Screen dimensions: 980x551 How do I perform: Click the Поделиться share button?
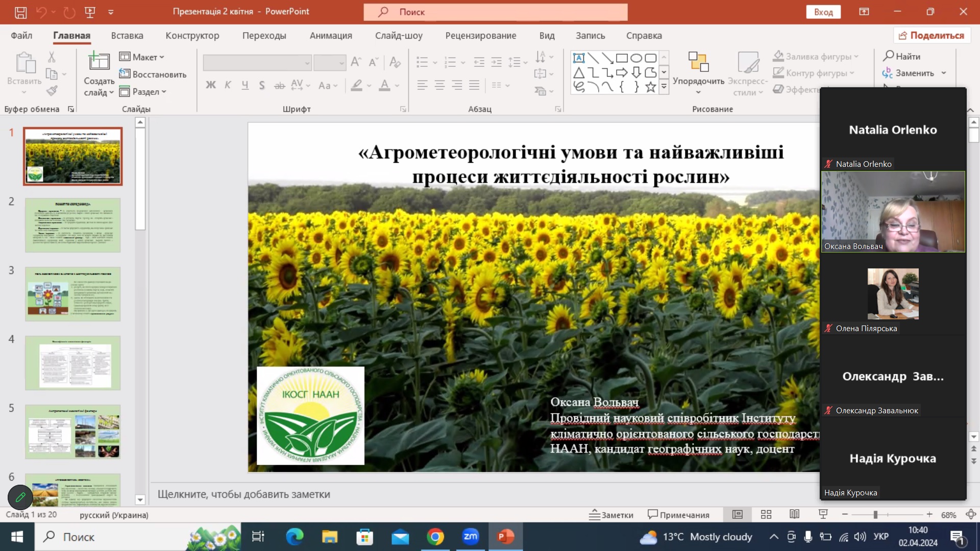point(932,36)
